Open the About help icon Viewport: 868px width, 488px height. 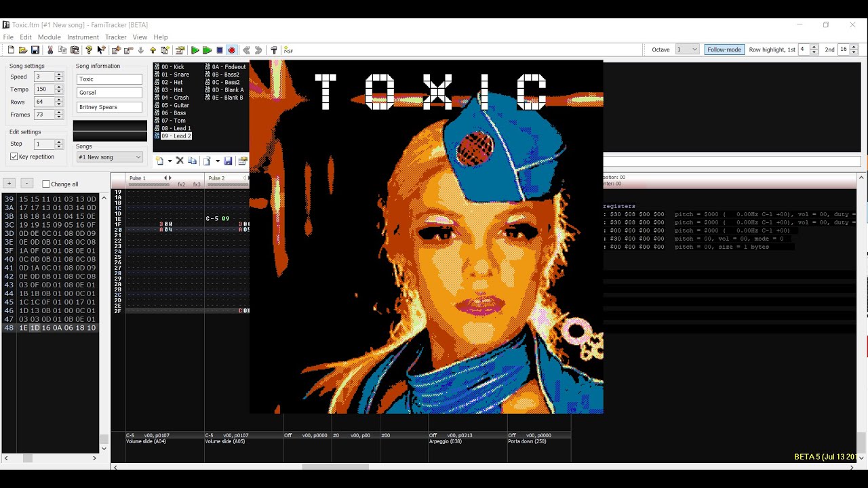pos(89,50)
